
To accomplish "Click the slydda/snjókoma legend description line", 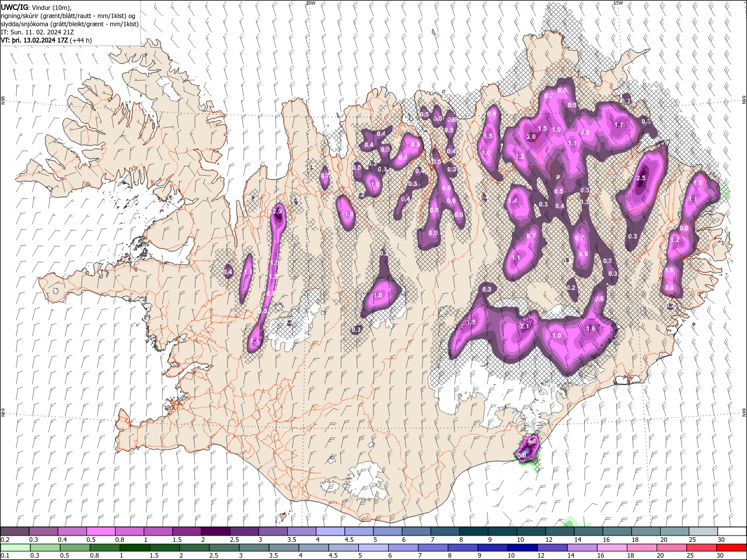I will [70, 24].
